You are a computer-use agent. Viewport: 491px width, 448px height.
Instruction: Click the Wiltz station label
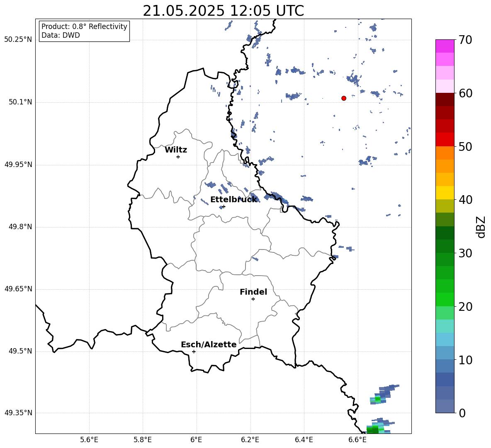click(176, 150)
